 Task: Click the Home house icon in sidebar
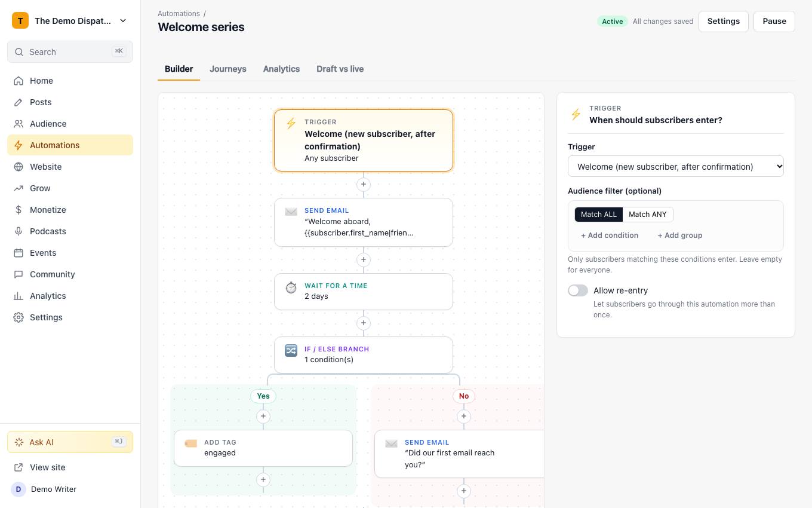pyautogui.click(x=19, y=81)
